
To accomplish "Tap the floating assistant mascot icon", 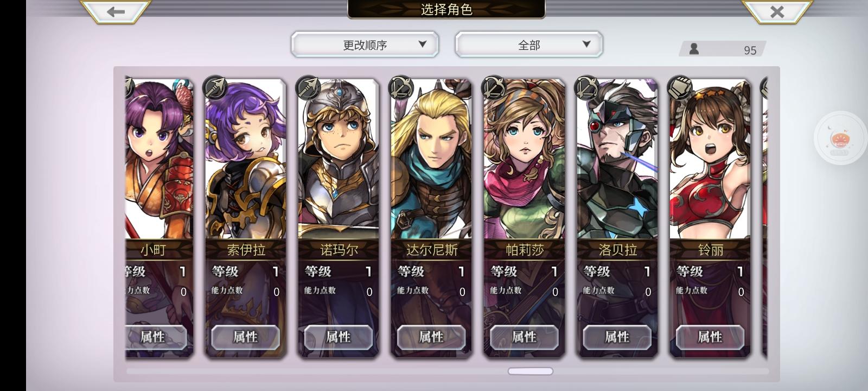I will click(840, 139).
